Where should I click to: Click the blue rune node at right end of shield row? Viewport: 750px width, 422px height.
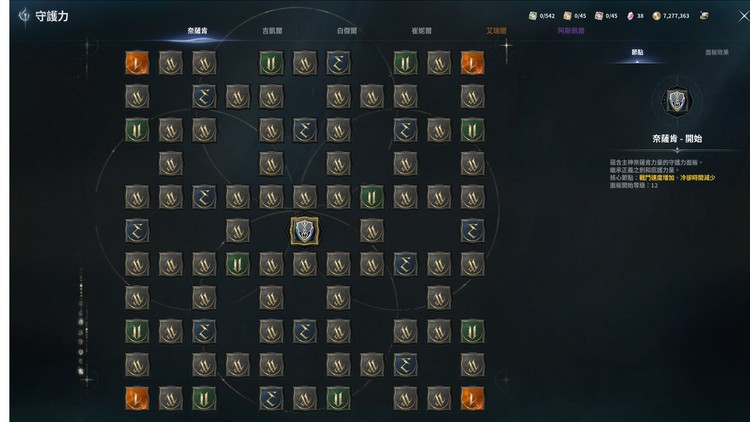pyautogui.click(x=472, y=231)
